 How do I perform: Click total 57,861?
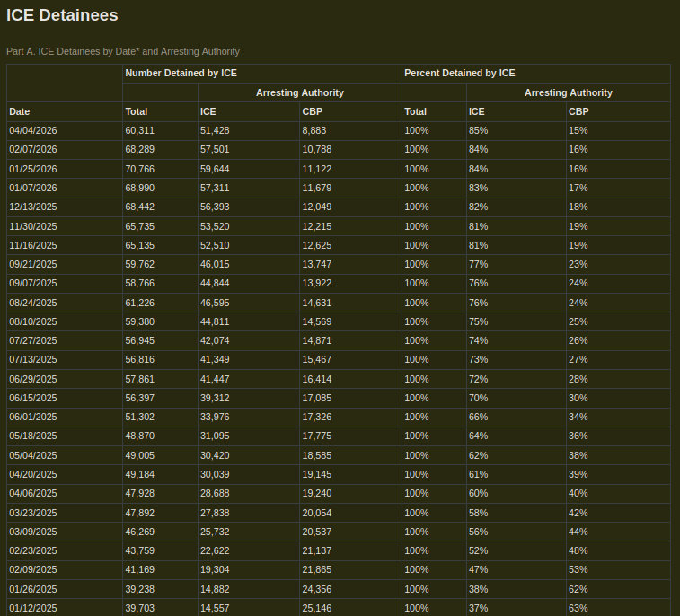(139, 379)
